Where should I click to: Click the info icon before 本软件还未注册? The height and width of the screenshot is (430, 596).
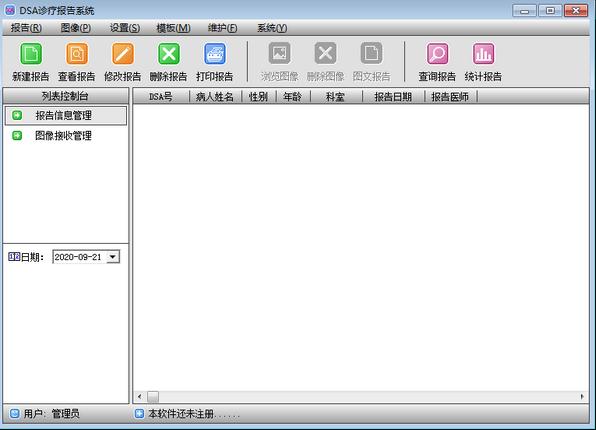coord(139,413)
